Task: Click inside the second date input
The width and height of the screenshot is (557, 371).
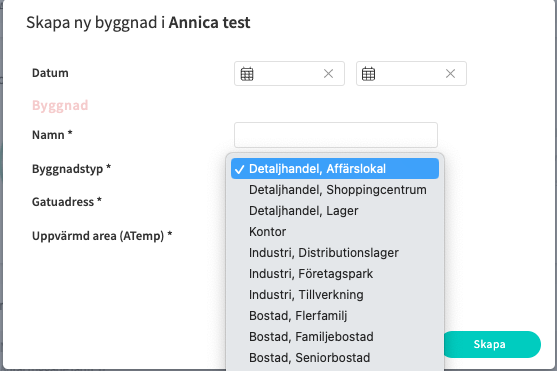Action: (411, 74)
